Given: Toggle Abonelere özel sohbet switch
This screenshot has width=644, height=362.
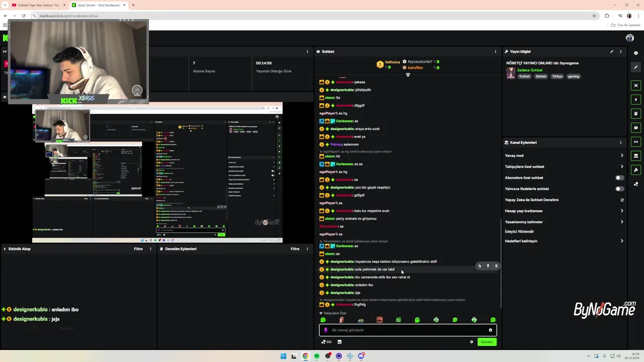Looking at the screenshot, I should coord(620,177).
